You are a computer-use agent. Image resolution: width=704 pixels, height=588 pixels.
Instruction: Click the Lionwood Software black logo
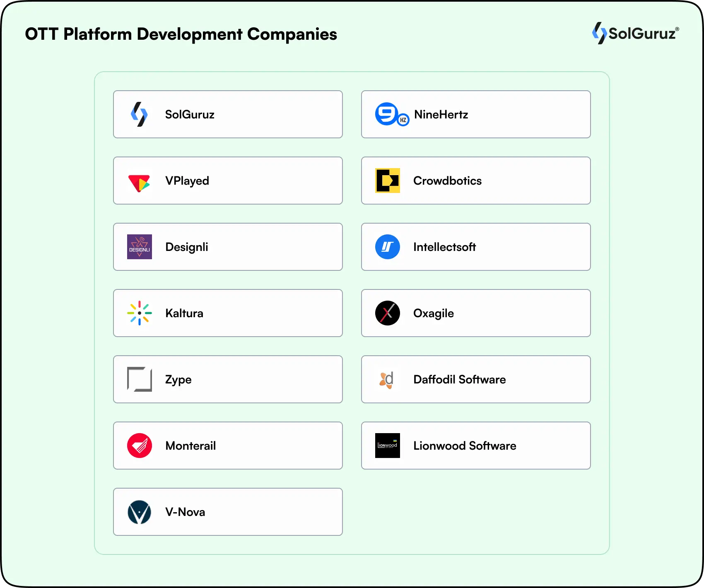click(x=388, y=446)
